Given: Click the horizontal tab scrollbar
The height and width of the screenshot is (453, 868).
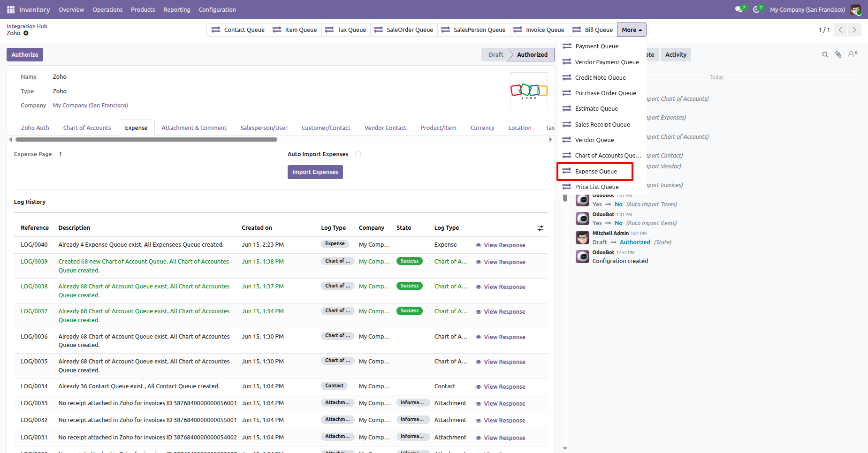Looking at the screenshot, I should (x=146, y=139).
